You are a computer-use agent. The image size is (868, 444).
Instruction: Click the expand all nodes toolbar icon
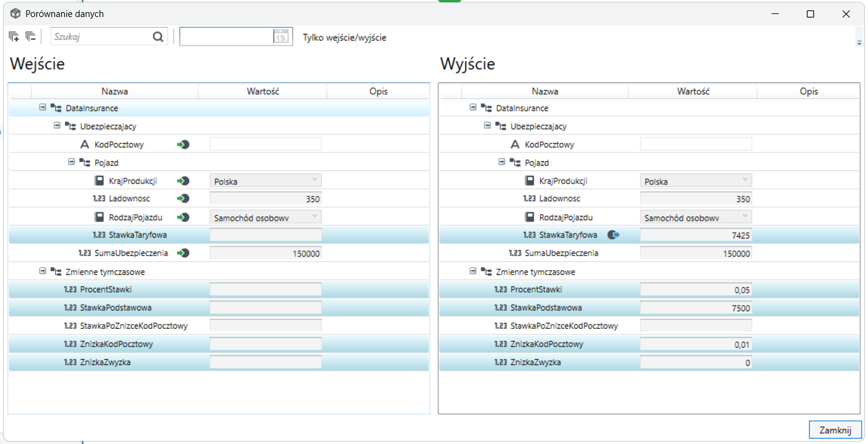tap(14, 37)
